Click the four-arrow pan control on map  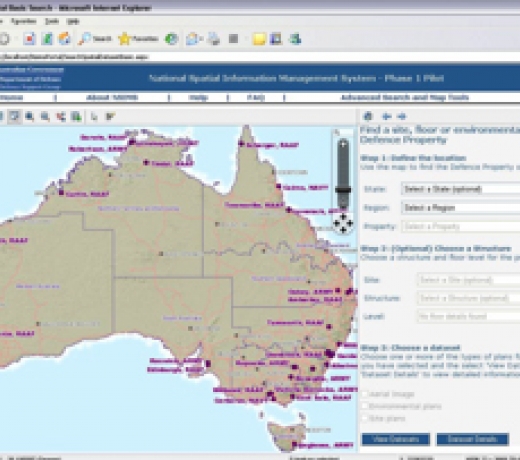[343, 223]
